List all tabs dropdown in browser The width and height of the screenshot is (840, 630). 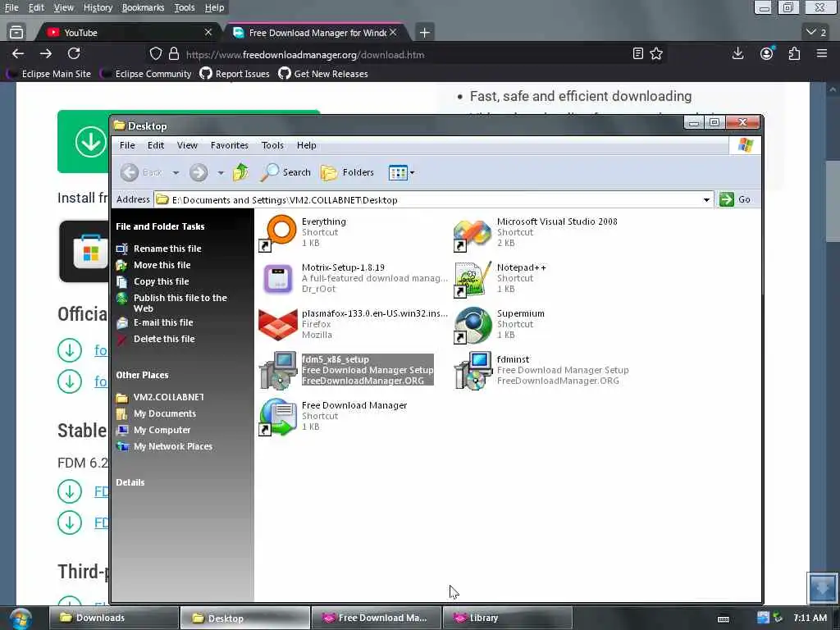click(x=816, y=32)
